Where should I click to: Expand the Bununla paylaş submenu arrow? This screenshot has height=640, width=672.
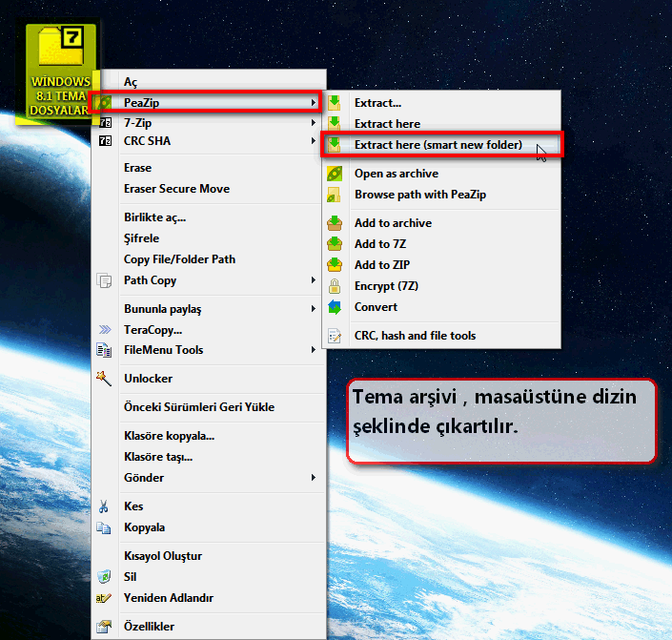coord(314,308)
